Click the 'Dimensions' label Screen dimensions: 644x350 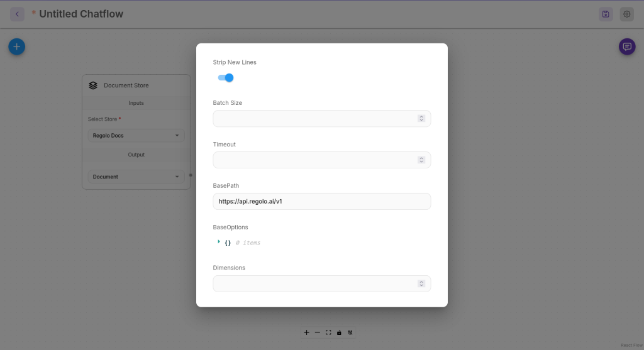[229, 268]
